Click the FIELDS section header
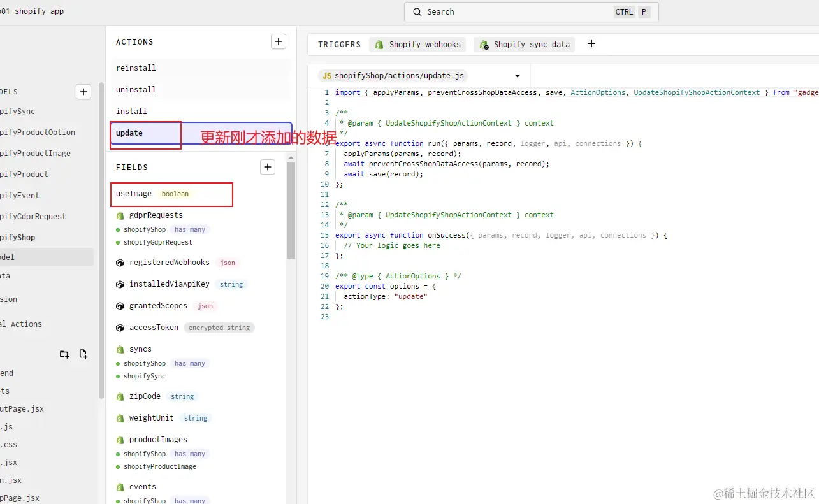 [132, 168]
